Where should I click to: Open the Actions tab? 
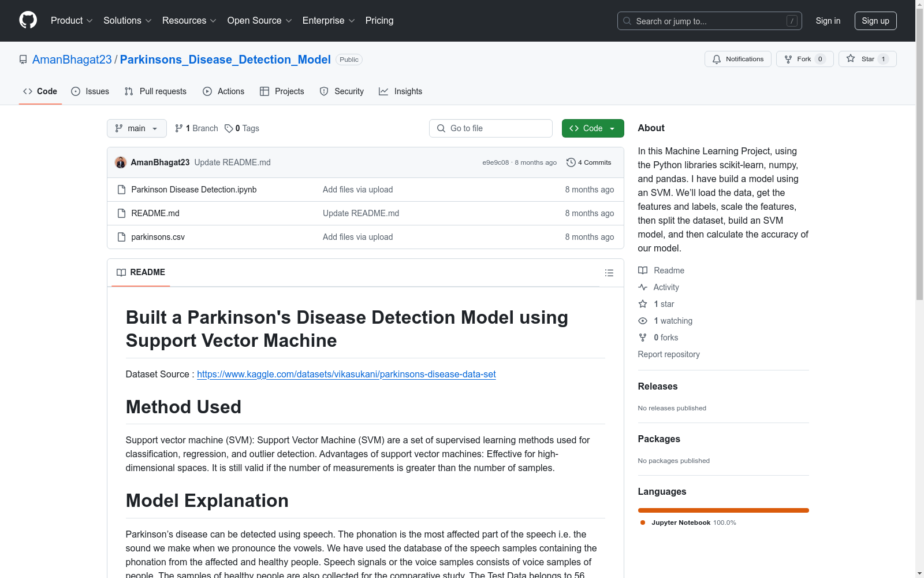coord(223,91)
